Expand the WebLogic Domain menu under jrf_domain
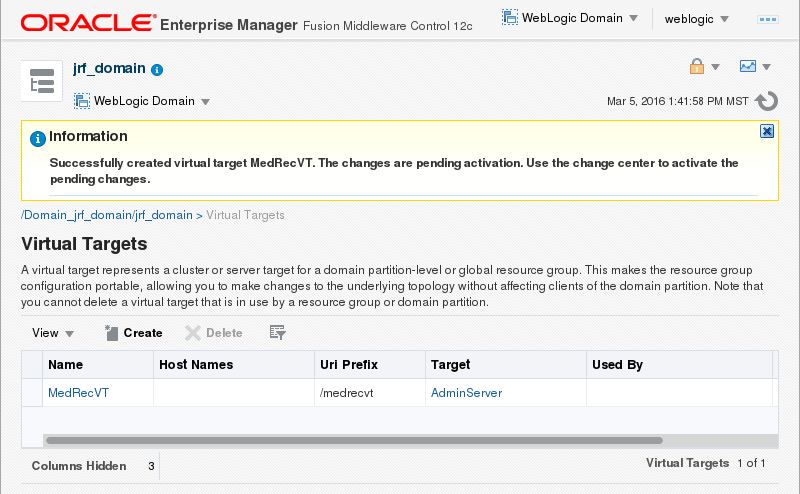This screenshot has width=800, height=494. coord(142,101)
